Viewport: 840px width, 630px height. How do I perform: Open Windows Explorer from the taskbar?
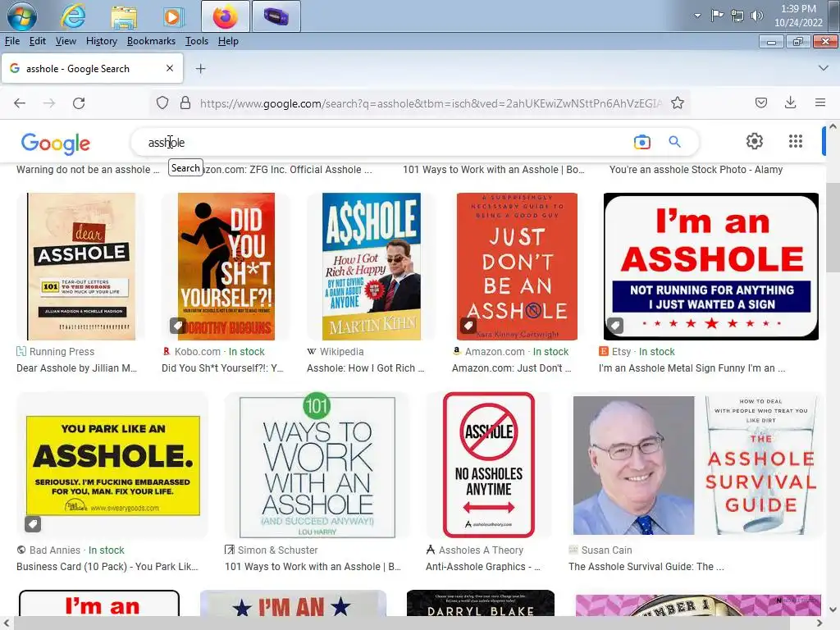pyautogui.click(x=124, y=16)
